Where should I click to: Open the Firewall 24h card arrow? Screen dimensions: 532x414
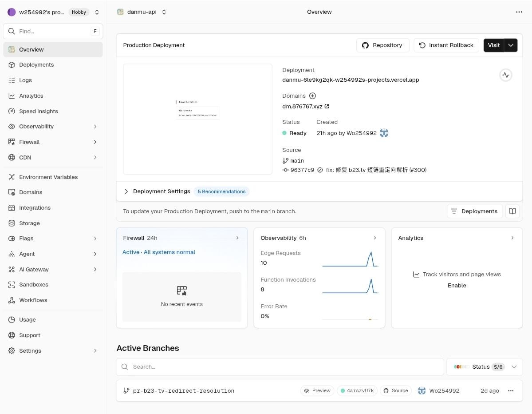pyautogui.click(x=237, y=238)
